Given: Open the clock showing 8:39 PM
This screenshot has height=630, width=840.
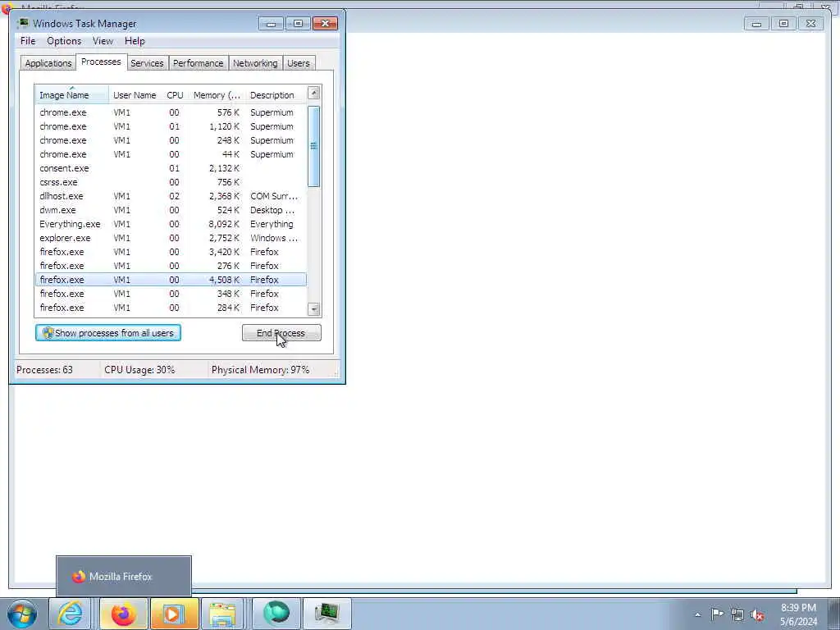Looking at the screenshot, I should coord(798,614).
